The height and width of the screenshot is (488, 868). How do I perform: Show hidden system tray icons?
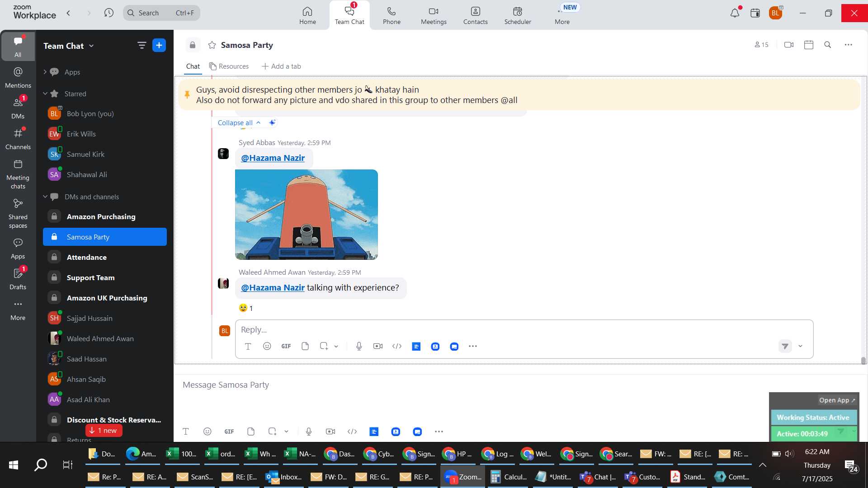coord(762,465)
